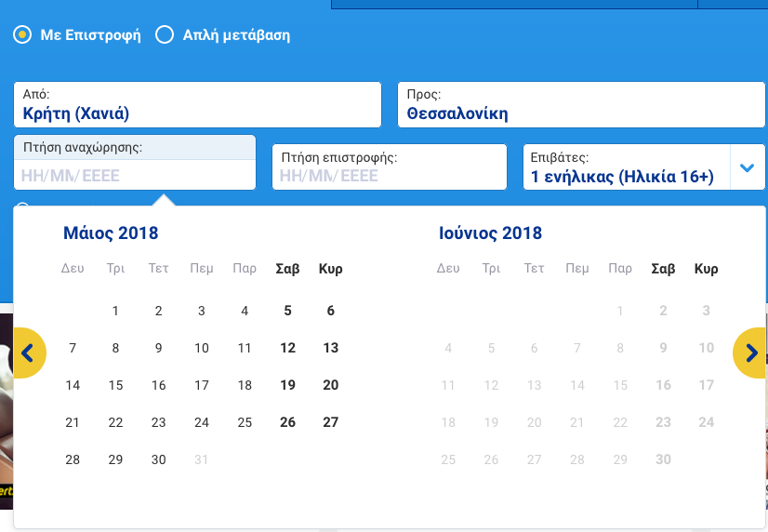
Task: Pick May 22 in the calendar
Action: (x=115, y=422)
